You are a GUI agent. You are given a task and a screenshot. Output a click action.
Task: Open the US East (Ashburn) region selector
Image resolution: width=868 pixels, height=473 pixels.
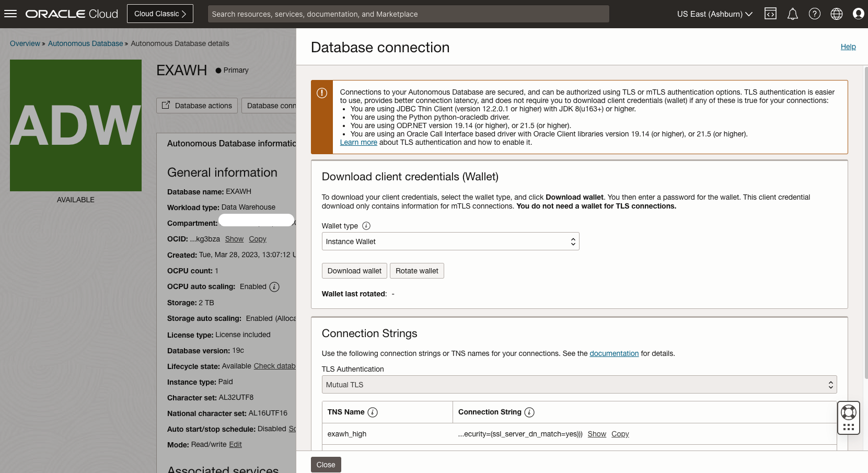pyautogui.click(x=714, y=14)
